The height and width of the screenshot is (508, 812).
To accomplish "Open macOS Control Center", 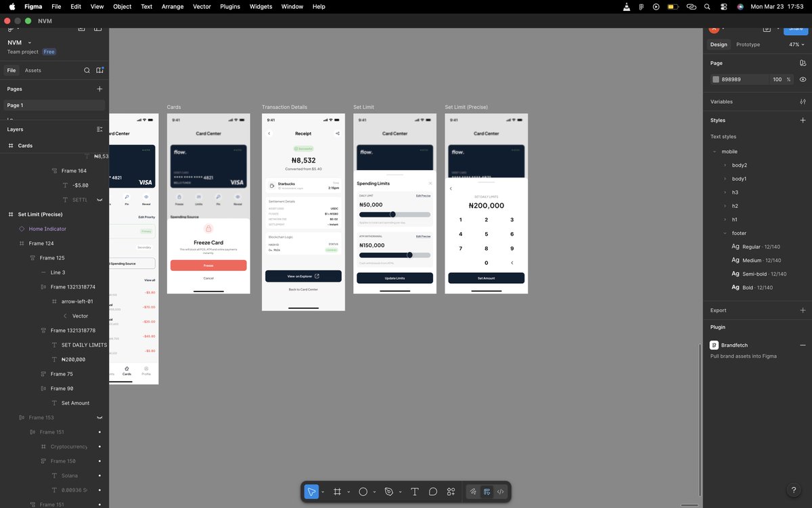I will point(724,7).
